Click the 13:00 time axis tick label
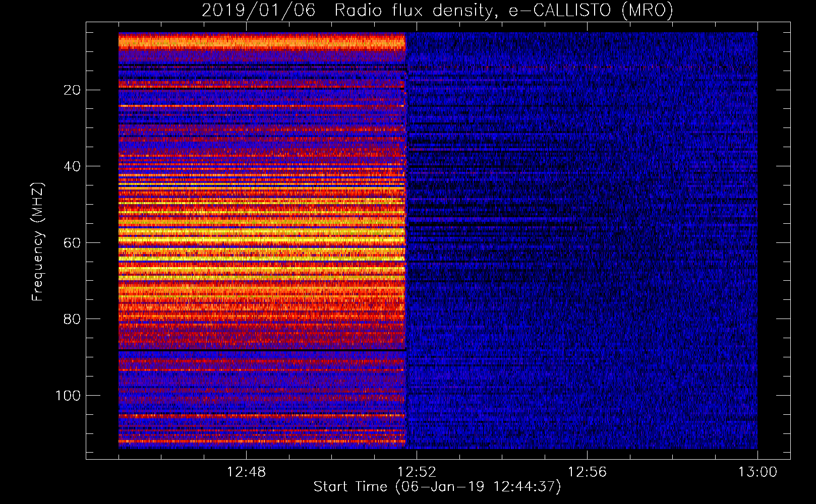 click(x=757, y=472)
